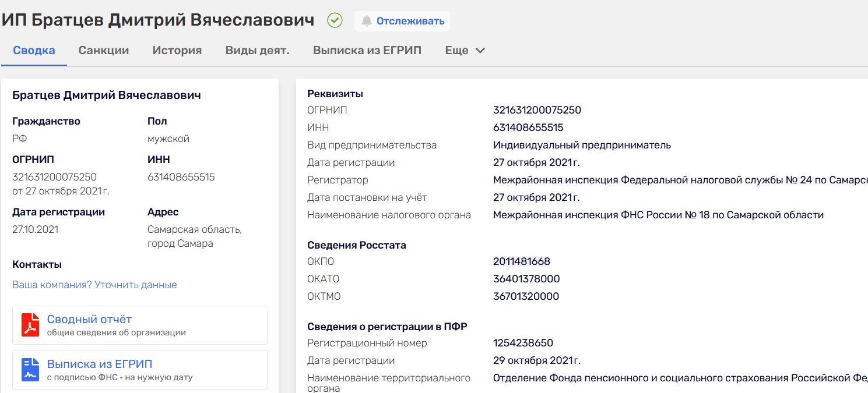Click Дата регистрации value 27.10.2021
Screen dimensions: 868x393
(x=35, y=229)
